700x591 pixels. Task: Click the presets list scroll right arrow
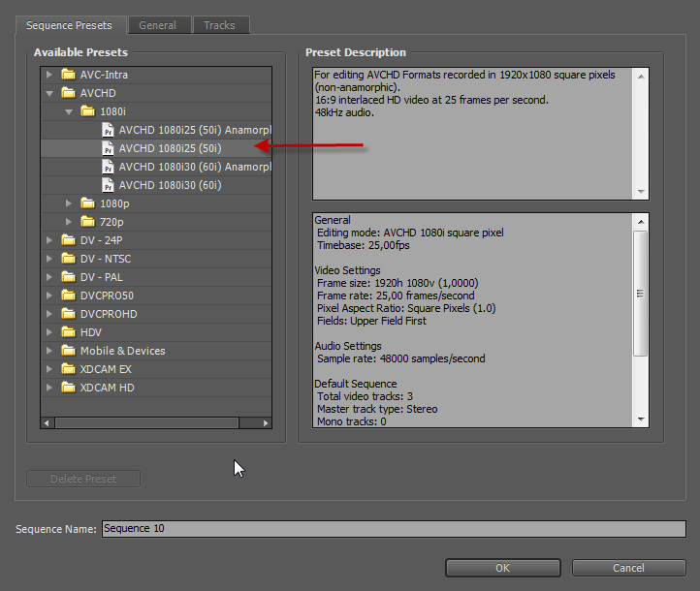[266, 422]
